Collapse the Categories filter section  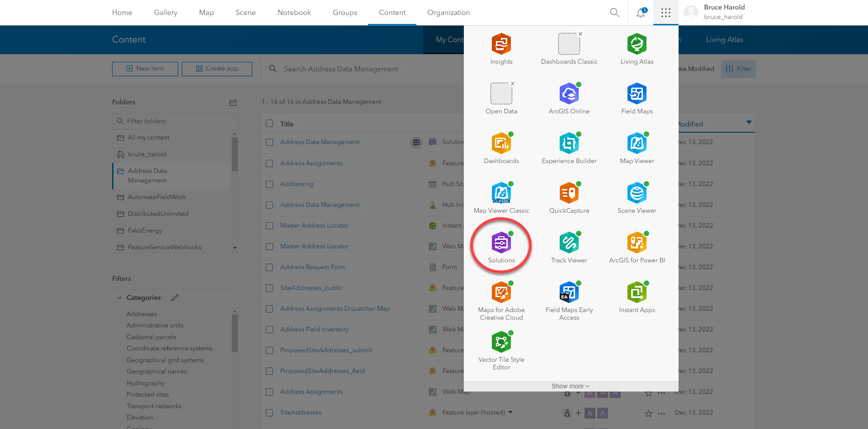[x=119, y=298]
